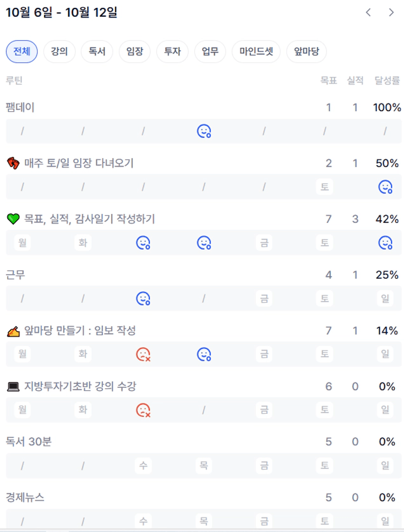Filter routines by 임장 tab

click(x=135, y=51)
